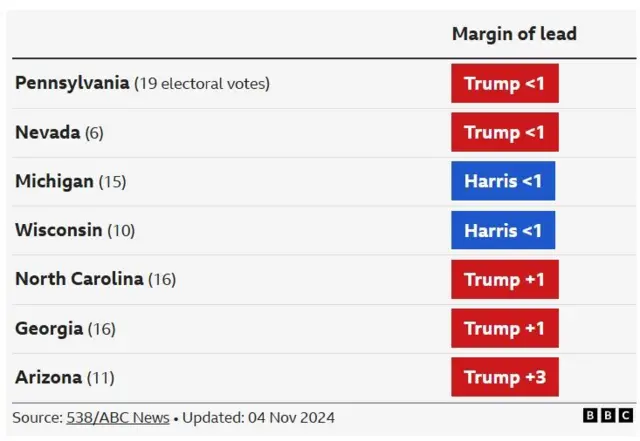Click Nevada's red Trump <1 badge
Viewport: 640px width, 441px height.
point(504,133)
